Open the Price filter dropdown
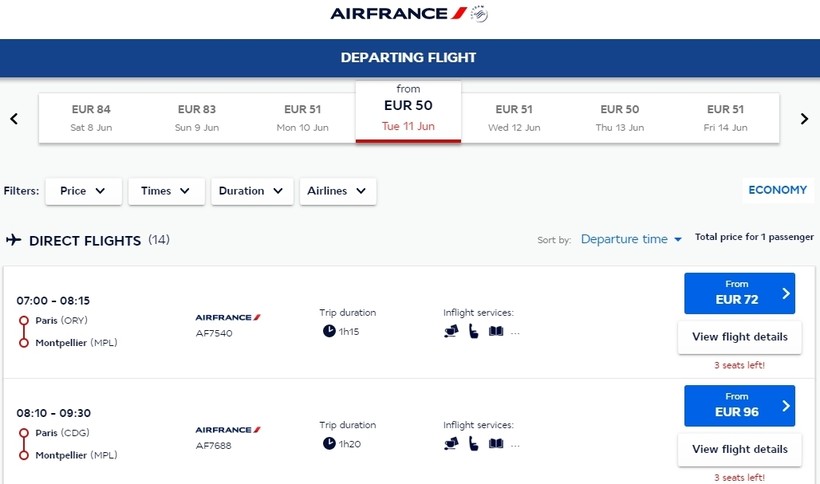This screenshot has height=484, width=820. [x=82, y=191]
